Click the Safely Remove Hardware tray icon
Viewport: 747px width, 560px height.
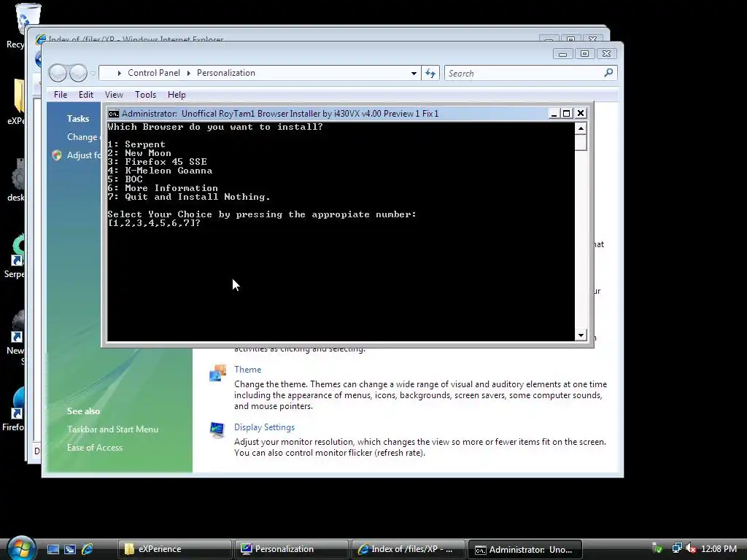click(x=657, y=548)
